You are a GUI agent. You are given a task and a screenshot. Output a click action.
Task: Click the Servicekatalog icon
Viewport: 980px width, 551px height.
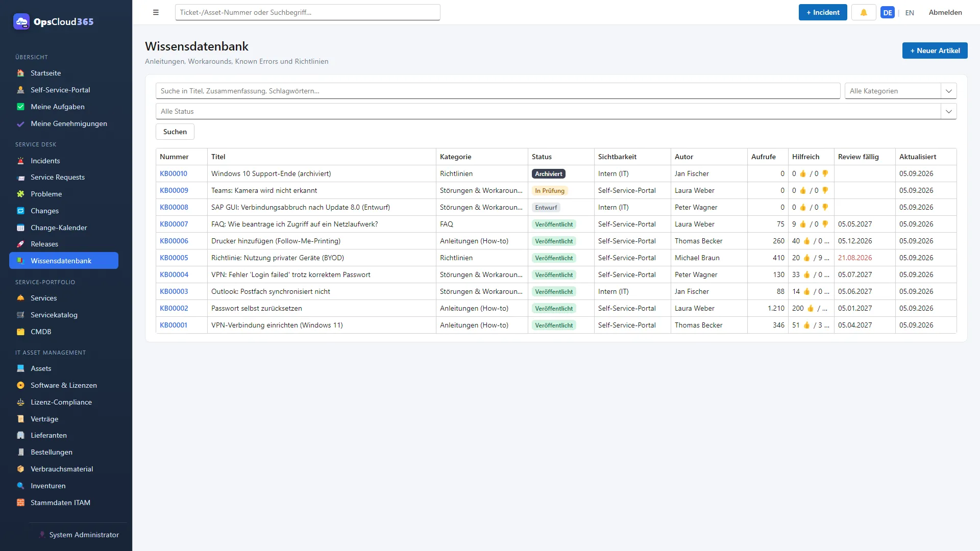pos(20,315)
